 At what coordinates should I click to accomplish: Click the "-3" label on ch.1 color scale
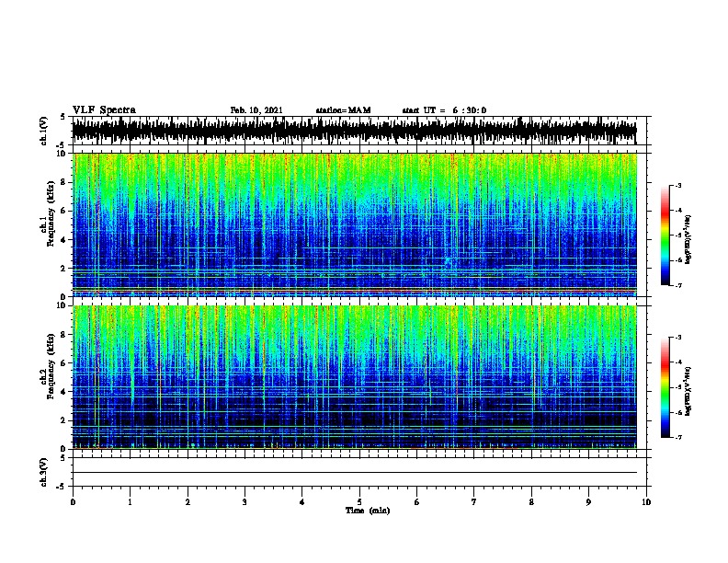pyautogui.click(x=678, y=185)
